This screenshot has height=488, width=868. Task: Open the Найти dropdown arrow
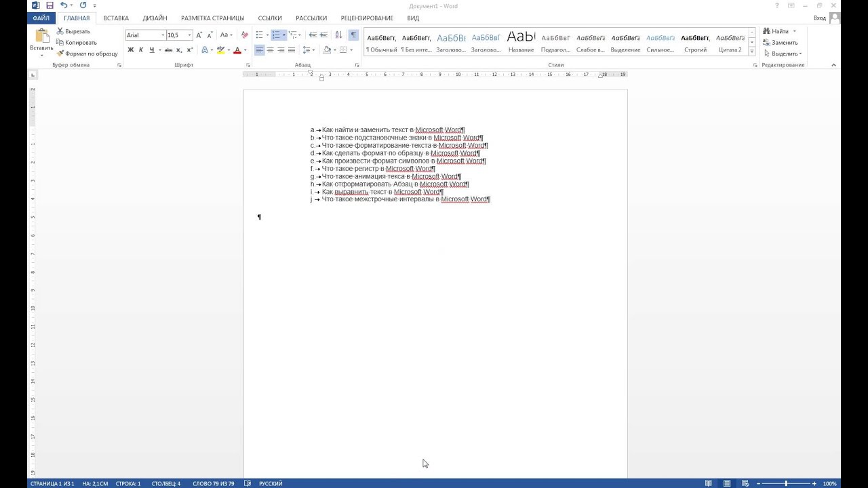click(794, 31)
